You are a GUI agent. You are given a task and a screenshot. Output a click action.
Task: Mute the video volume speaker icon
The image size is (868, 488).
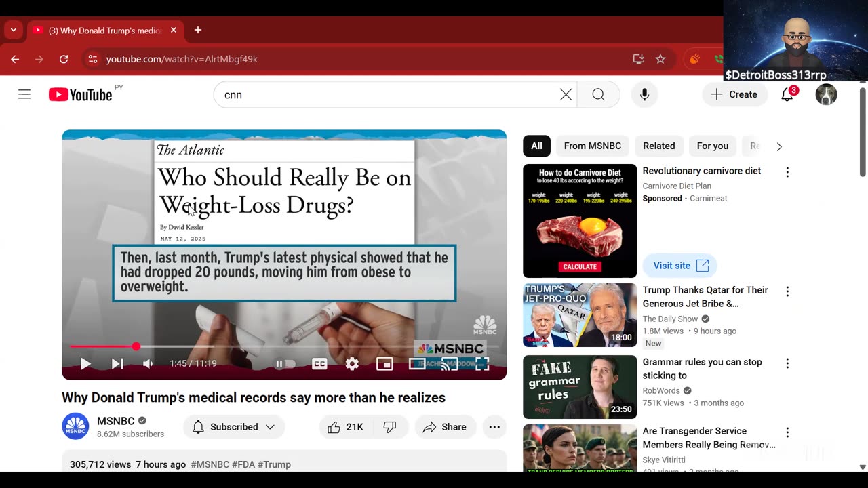point(148,364)
